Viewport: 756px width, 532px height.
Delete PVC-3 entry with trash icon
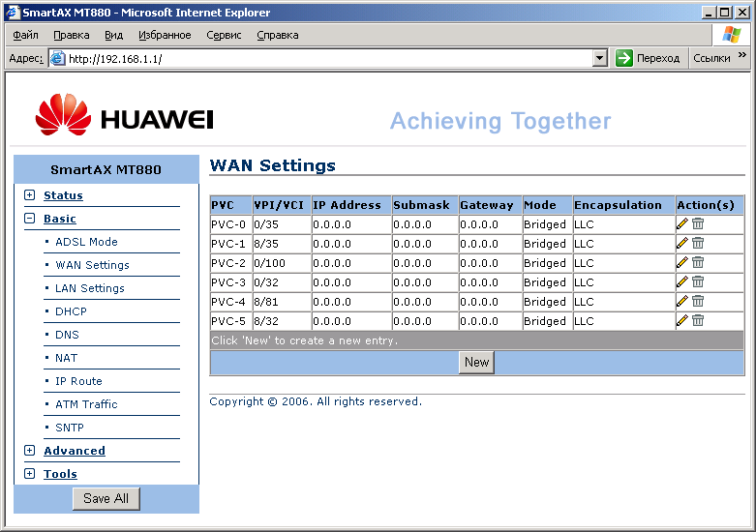tap(698, 281)
